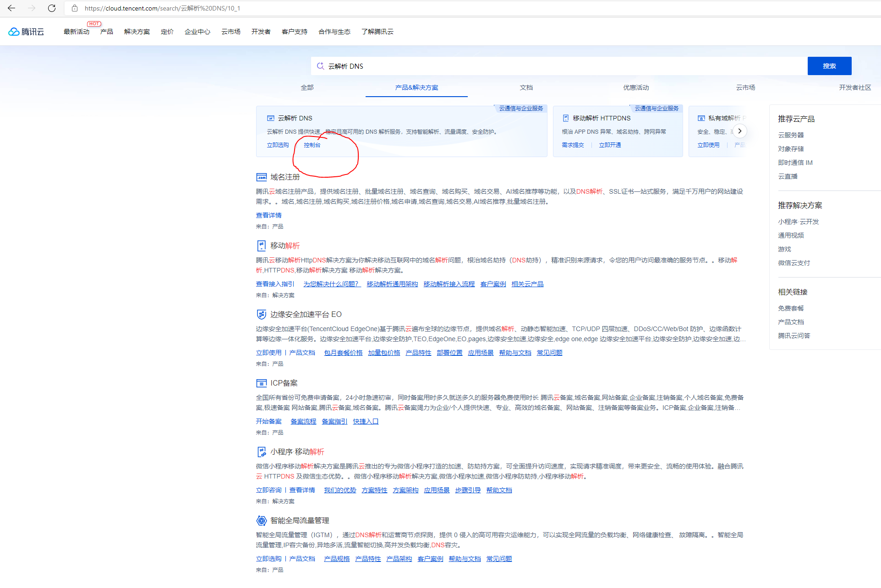Image resolution: width=881 pixels, height=588 pixels.
Task: Click the lock icon in the address bar
Action: [75, 8]
